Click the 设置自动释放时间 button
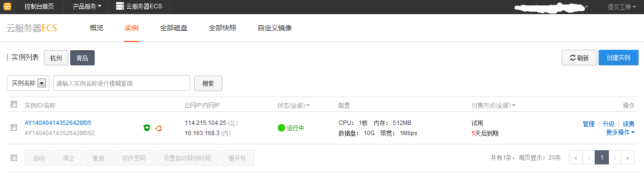Viewport: 644px width, 181px height. (x=187, y=158)
